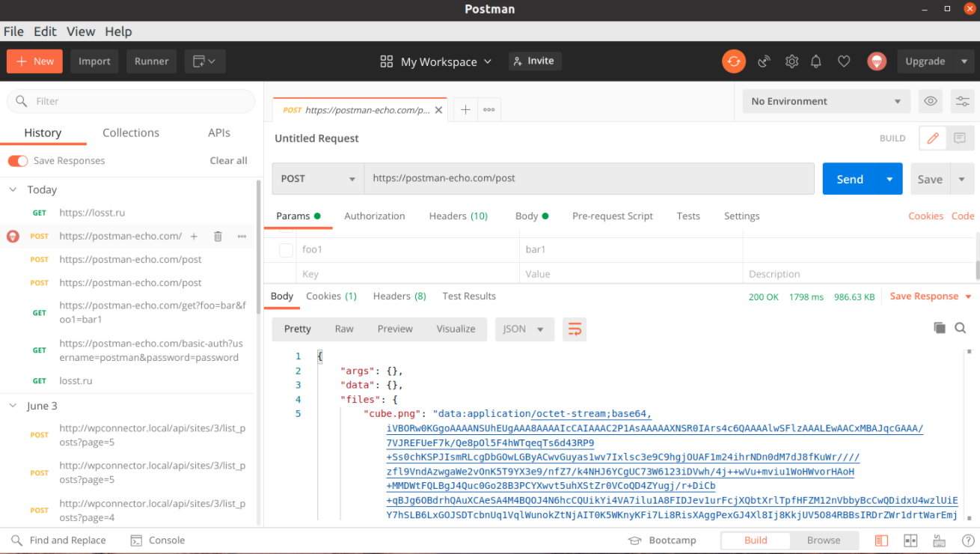Open the request Headers (10) tab

(x=458, y=216)
